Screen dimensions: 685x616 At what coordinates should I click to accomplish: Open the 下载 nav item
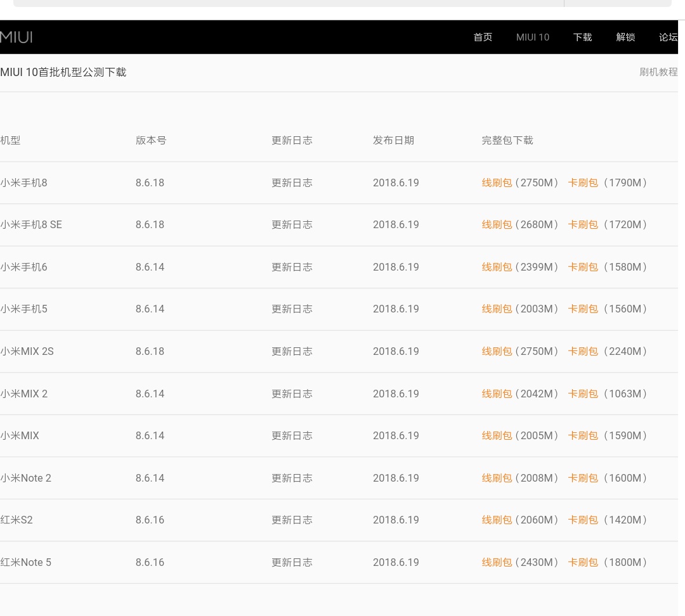pos(582,37)
